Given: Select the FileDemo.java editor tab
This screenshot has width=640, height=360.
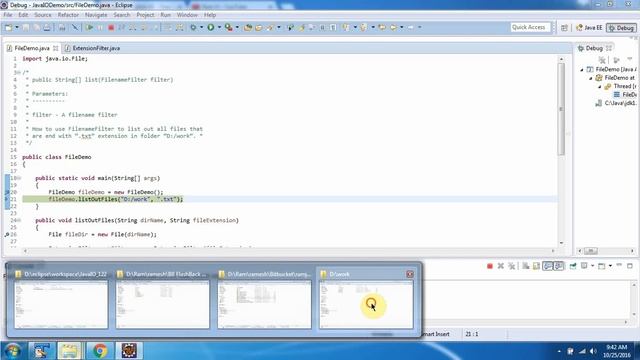Looking at the screenshot, I should (32, 48).
